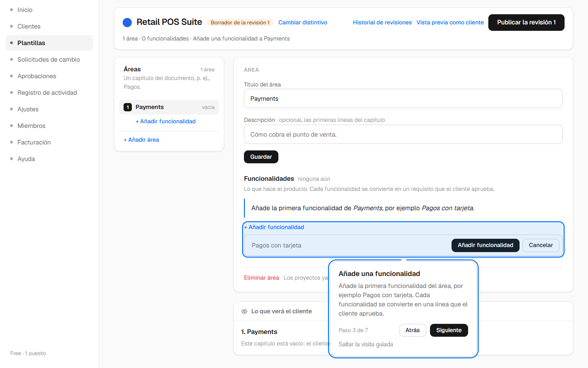Click Cancelar next to Añadir funcionalidad
Screen dimensions: 588x368
(x=541, y=245)
